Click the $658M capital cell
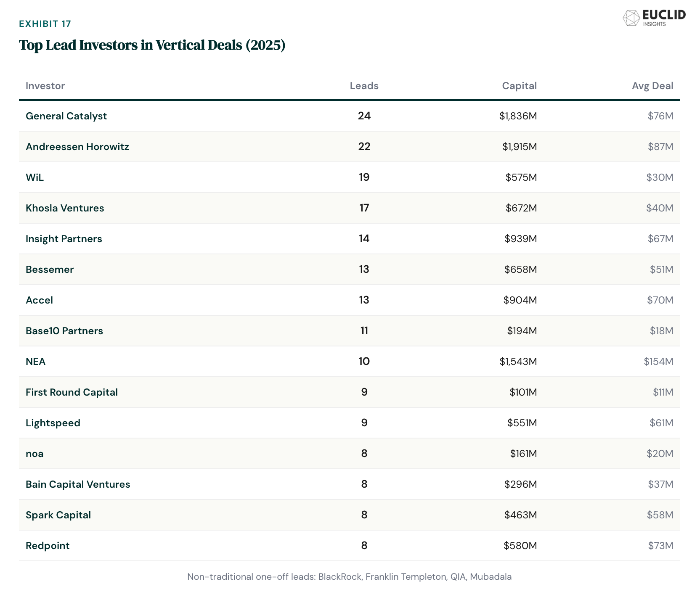 click(x=521, y=269)
